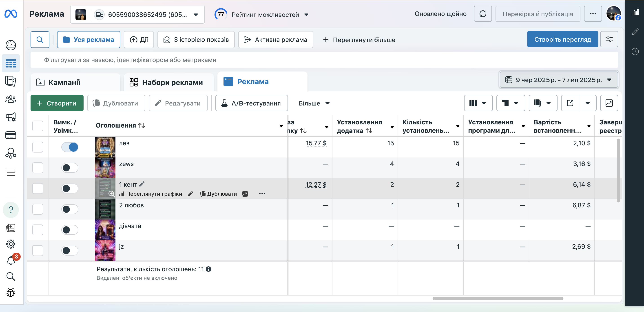Click the export share icon button
644x312 pixels.
[570, 103]
